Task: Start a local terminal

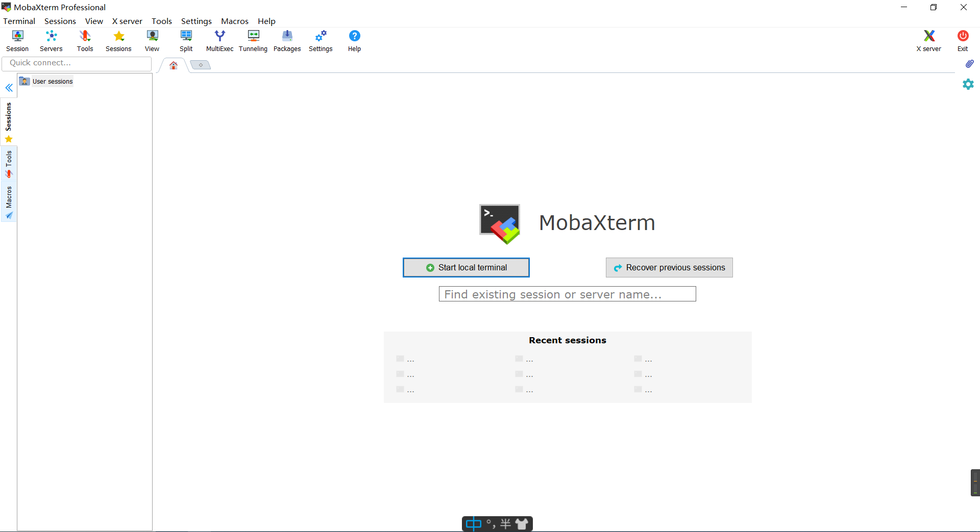Action: click(465, 267)
